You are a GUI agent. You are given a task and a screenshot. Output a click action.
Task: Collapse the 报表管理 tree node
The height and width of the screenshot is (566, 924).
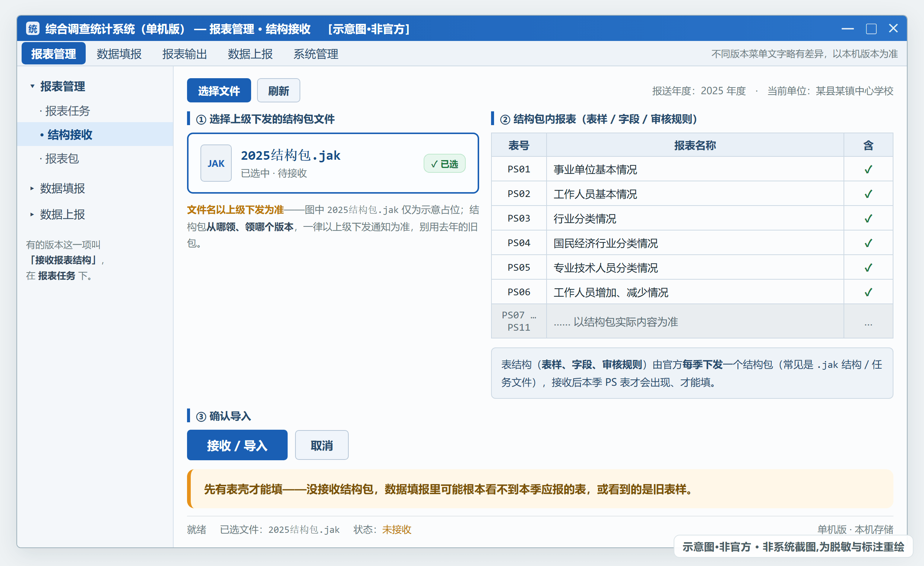pos(32,86)
